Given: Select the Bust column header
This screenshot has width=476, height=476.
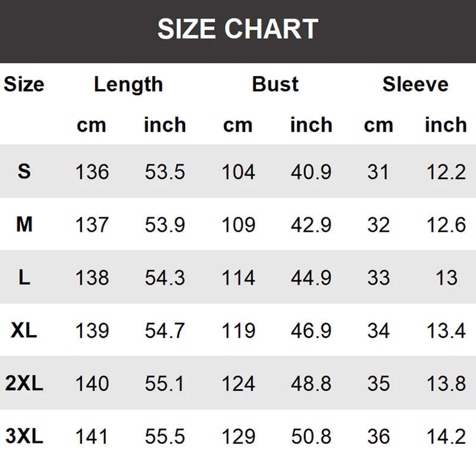Looking at the screenshot, I should point(275,84).
